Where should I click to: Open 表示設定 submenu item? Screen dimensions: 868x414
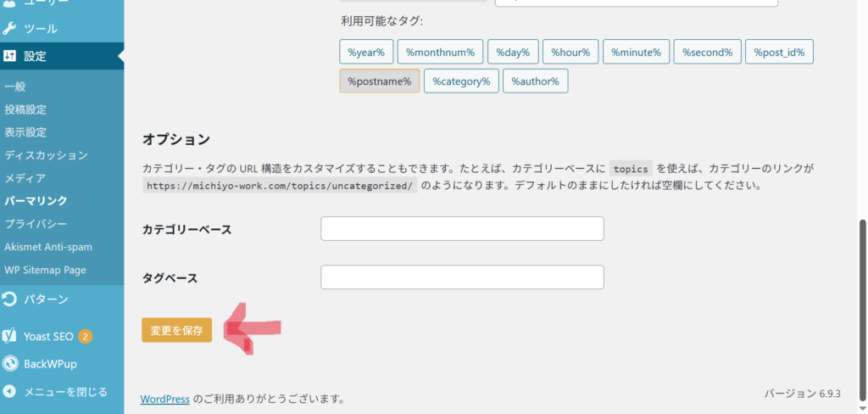pyautogui.click(x=25, y=132)
